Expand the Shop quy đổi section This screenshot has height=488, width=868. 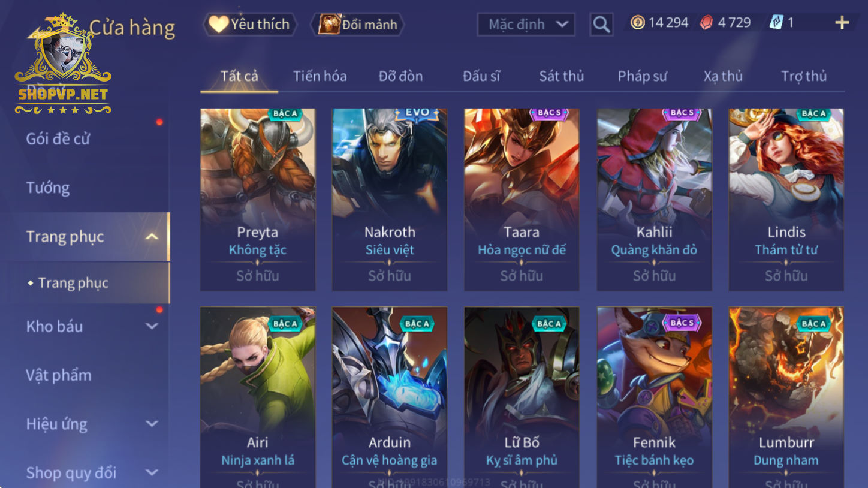click(152, 472)
